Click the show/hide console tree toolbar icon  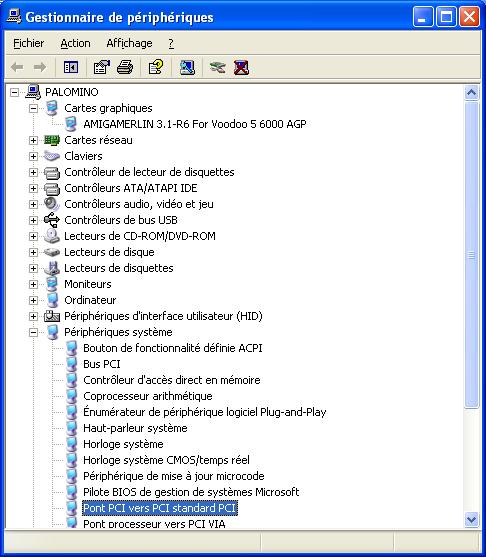(x=71, y=67)
